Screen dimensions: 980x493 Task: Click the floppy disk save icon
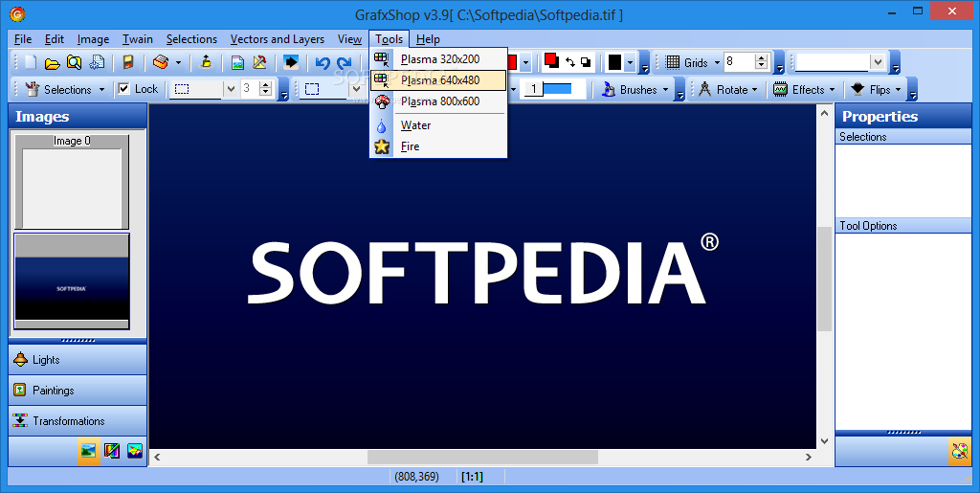pos(127,62)
